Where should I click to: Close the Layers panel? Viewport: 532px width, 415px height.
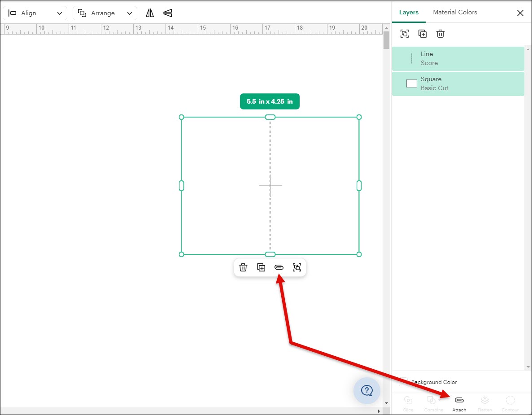(520, 13)
